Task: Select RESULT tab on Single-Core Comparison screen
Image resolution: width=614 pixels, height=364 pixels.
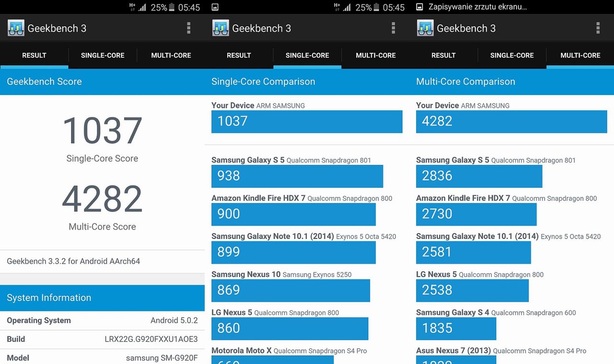Action: coord(239,55)
